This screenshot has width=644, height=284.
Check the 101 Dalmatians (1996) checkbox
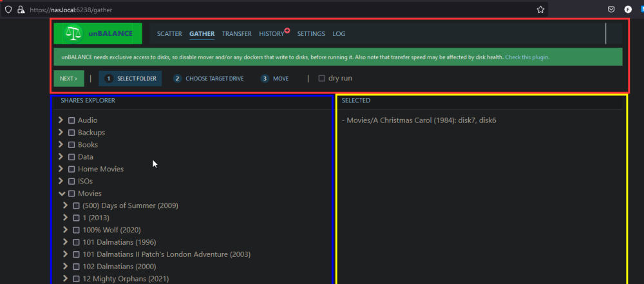click(x=76, y=243)
